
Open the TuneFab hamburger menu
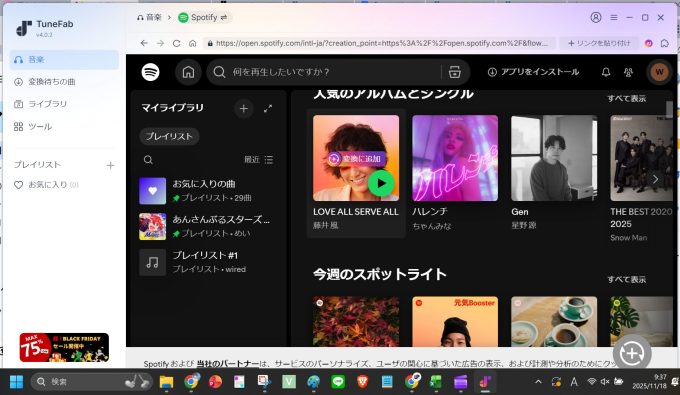(614, 17)
